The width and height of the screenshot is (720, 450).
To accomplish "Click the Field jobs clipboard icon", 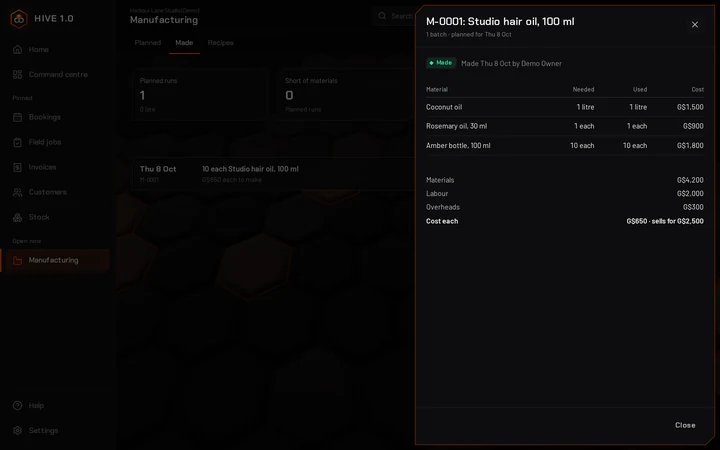I will (x=17, y=142).
